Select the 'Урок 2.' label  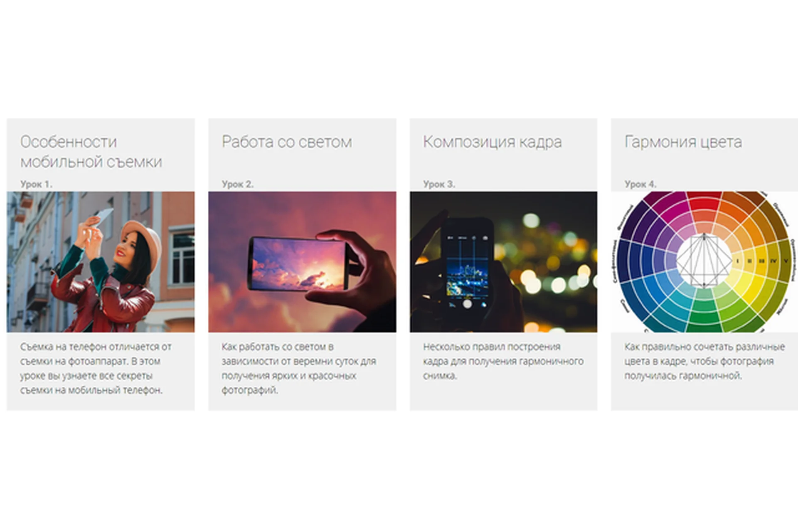[238, 184]
